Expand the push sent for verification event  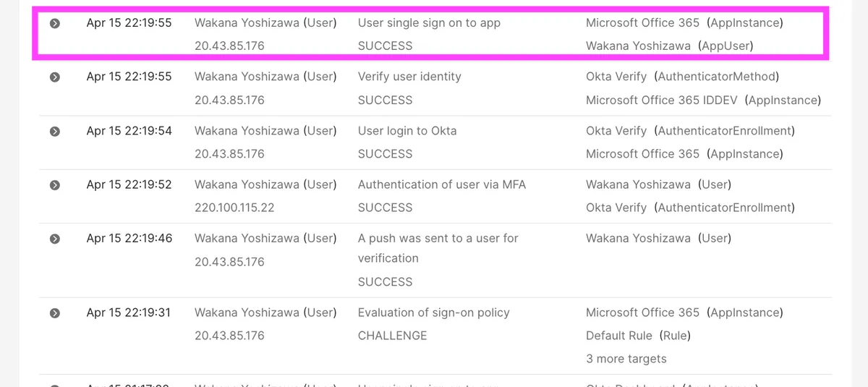[x=55, y=239]
